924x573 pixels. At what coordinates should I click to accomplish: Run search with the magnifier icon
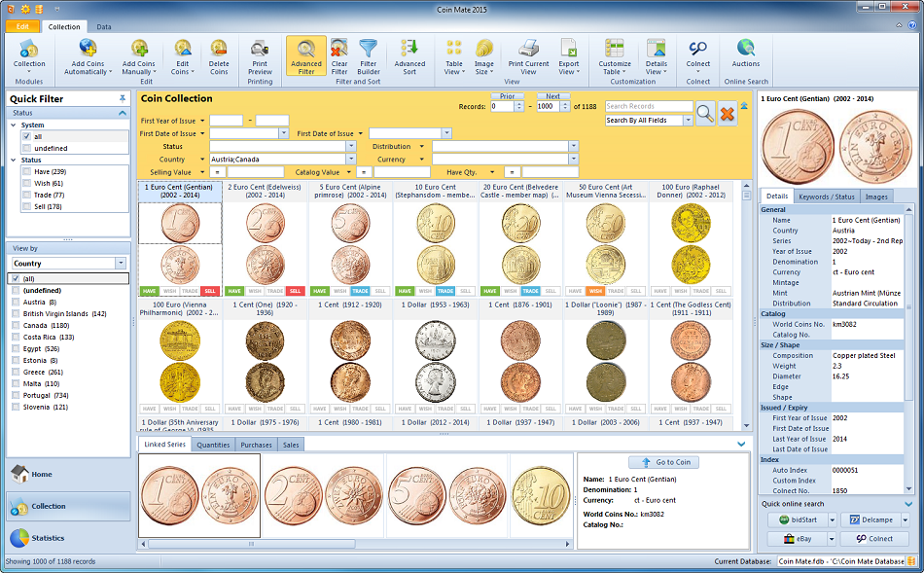pos(705,113)
